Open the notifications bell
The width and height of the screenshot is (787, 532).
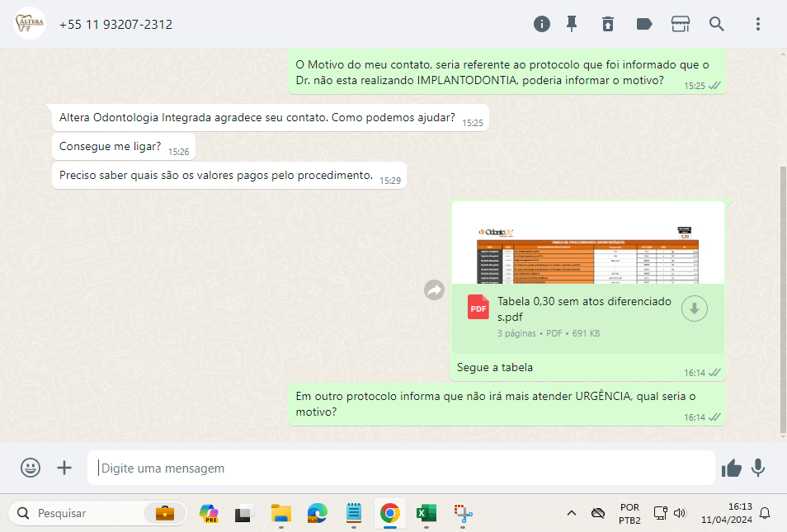(x=765, y=513)
